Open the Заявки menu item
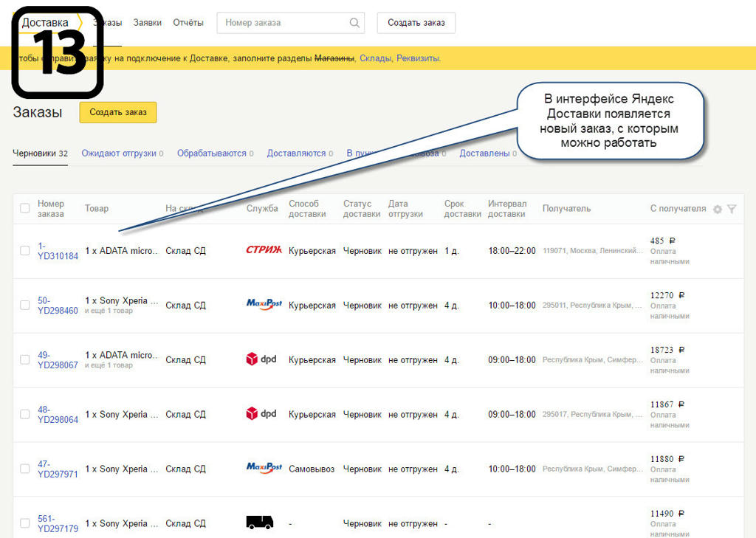The image size is (756, 538). (x=147, y=23)
